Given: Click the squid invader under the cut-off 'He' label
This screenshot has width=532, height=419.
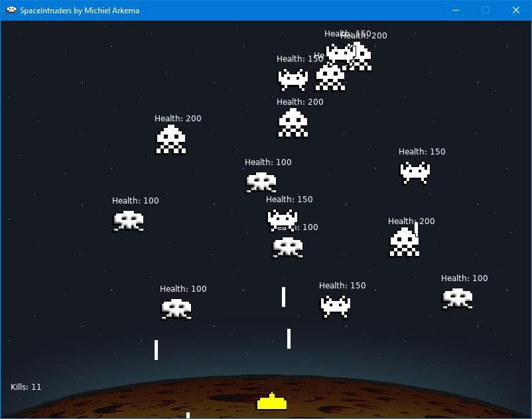Looking at the screenshot, I should pos(330,77).
